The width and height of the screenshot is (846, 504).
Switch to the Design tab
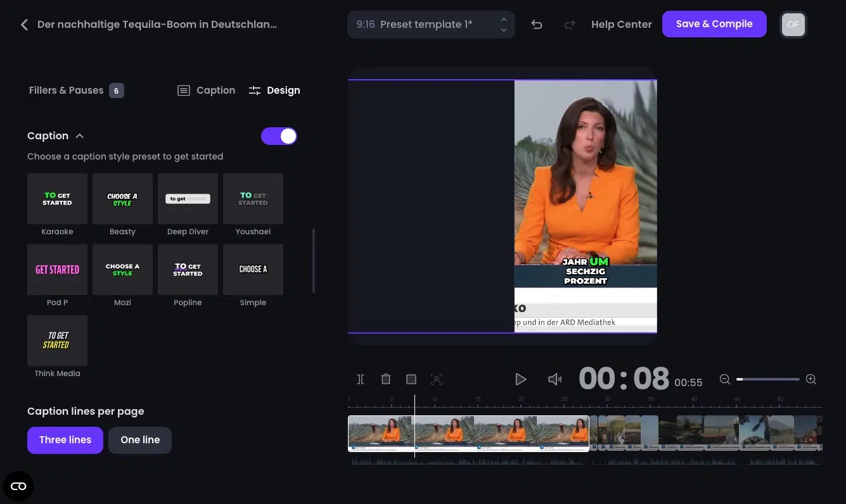[x=274, y=90]
